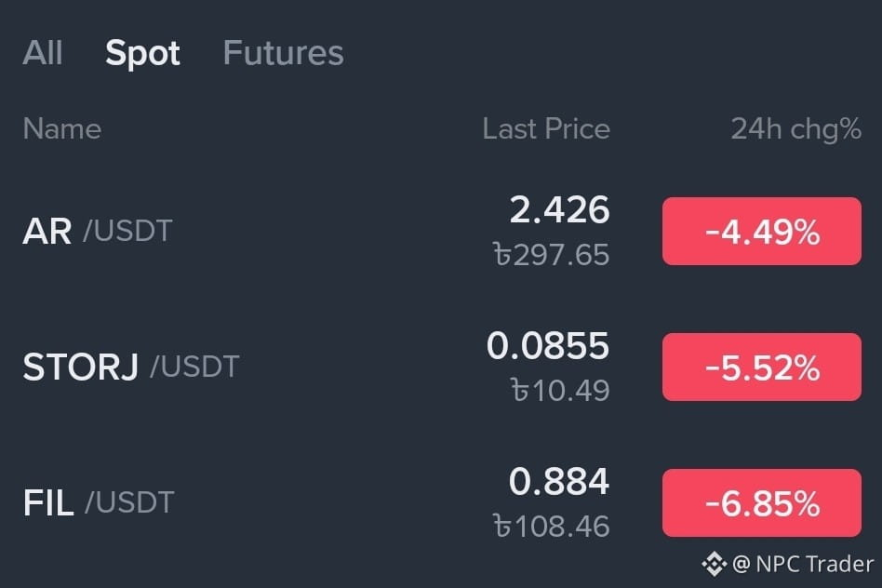Image resolution: width=882 pixels, height=588 pixels.
Task: Open the FIL /USDT trading pair
Action: [99, 502]
